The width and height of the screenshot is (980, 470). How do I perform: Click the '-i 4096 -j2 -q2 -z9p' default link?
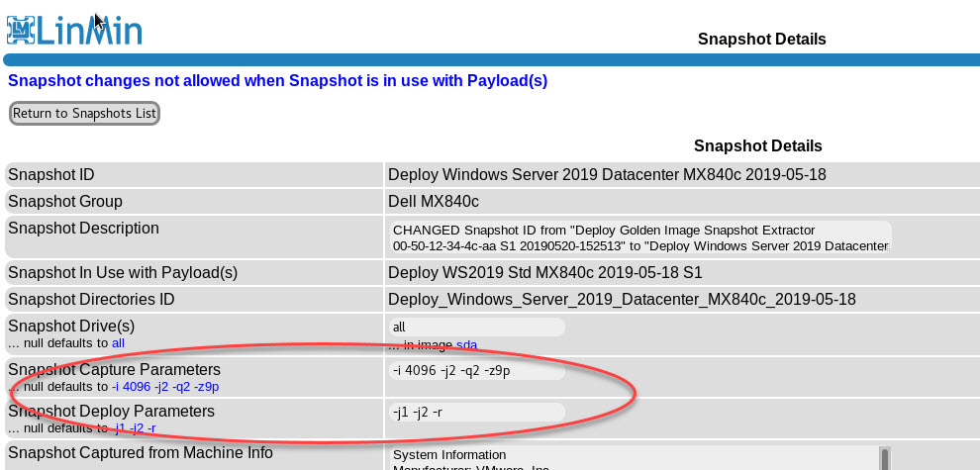pyautogui.click(x=164, y=387)
